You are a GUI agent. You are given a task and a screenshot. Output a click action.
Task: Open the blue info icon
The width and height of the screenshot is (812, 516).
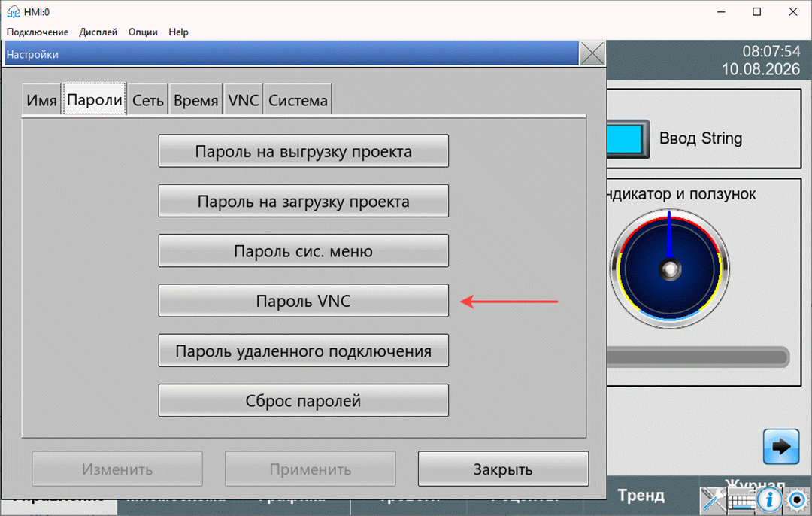pyautogui.click(x=769, y=500)
